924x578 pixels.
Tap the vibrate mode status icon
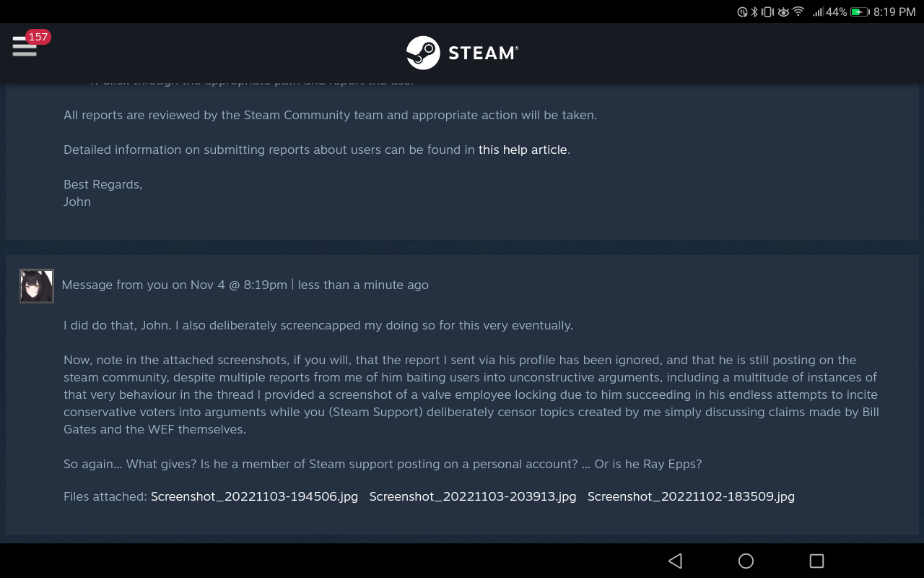point(767,12)
